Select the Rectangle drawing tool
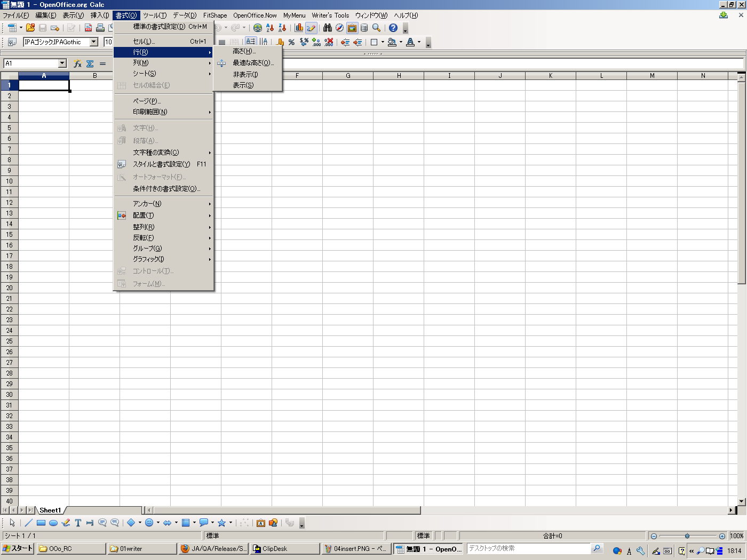 tap(41, 523)
